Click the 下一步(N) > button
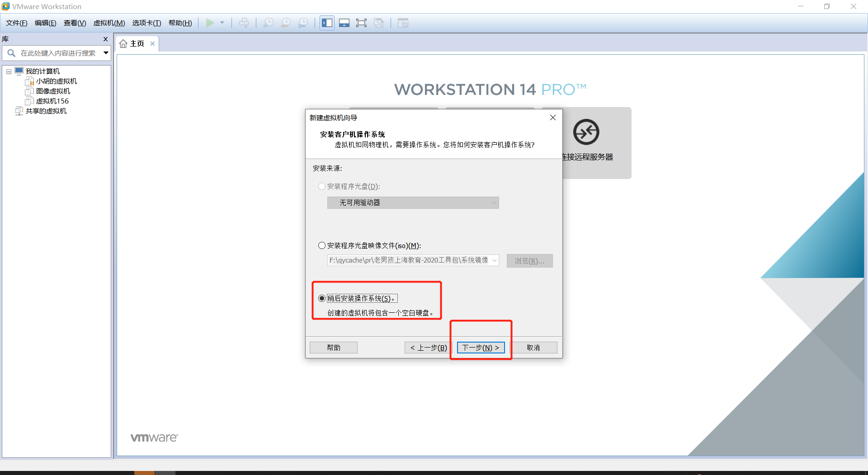 [x=481, y=348]
